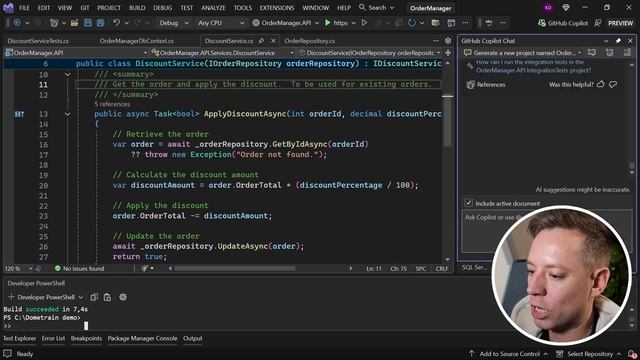Click the KD account avatar
The width and height of the screenshot is (640, 360).
(x=548, y=7)
